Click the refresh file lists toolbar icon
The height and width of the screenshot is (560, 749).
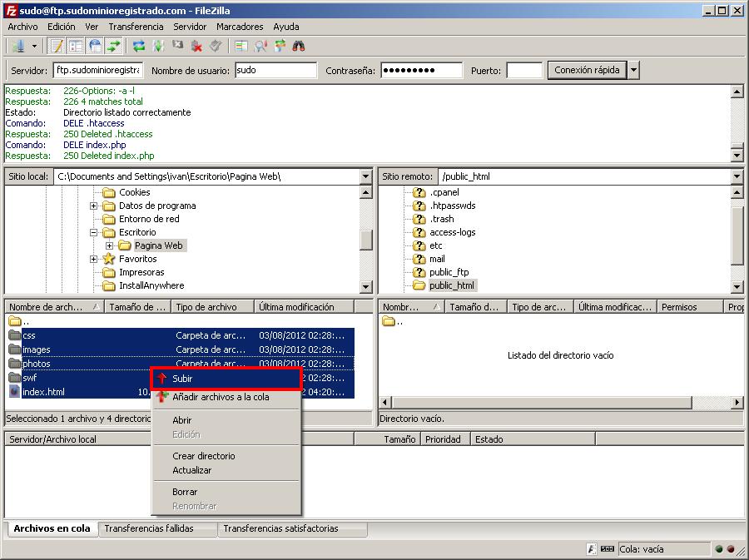click(138, 46)
